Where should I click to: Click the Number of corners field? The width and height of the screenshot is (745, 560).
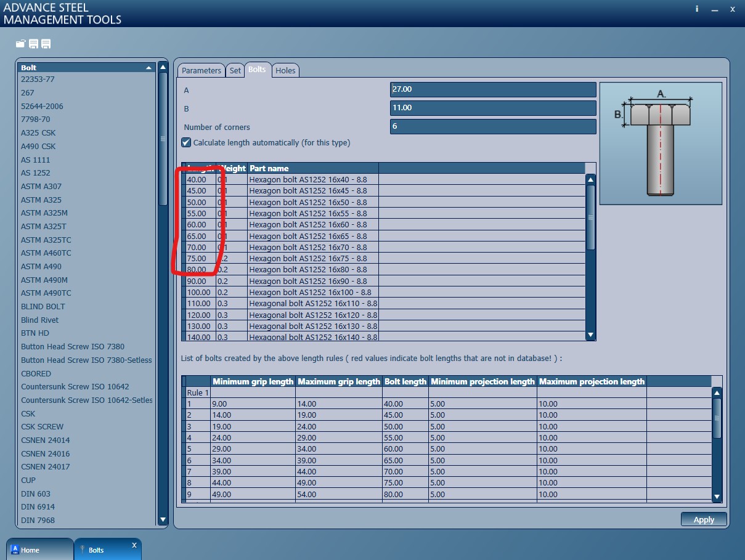click(x=493, y=127)
